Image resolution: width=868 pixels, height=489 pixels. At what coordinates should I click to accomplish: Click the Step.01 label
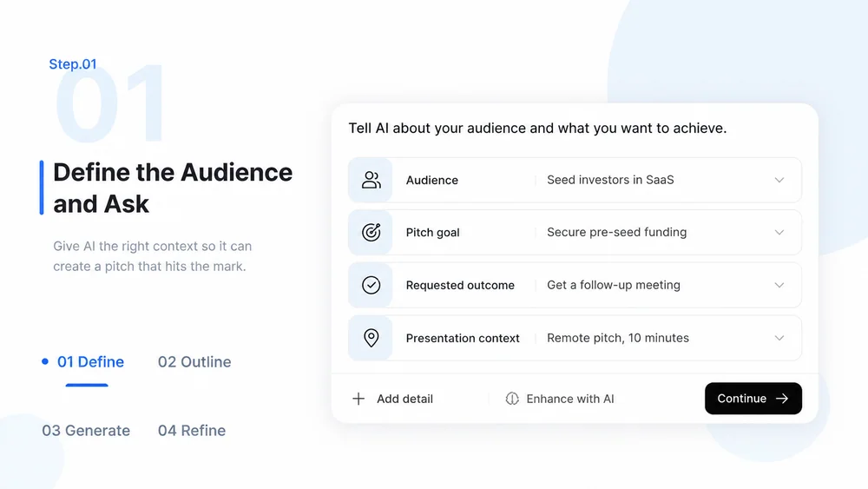tap(73, 64)
